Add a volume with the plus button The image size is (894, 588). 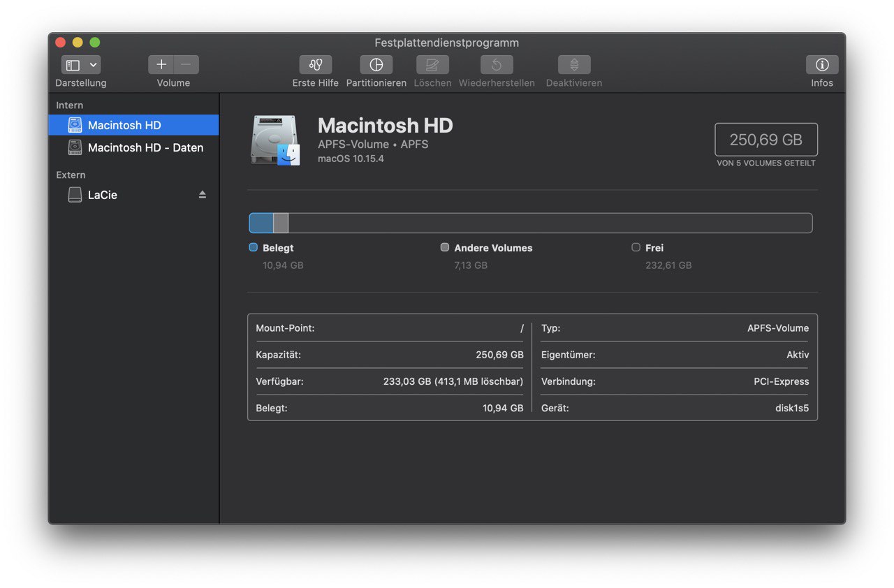(161, 65)
